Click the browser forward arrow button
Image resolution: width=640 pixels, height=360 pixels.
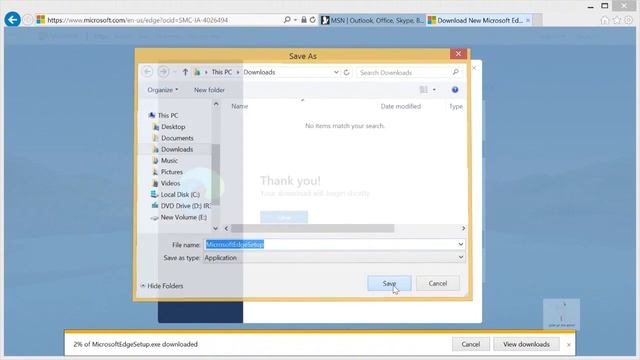coord(28,20)
